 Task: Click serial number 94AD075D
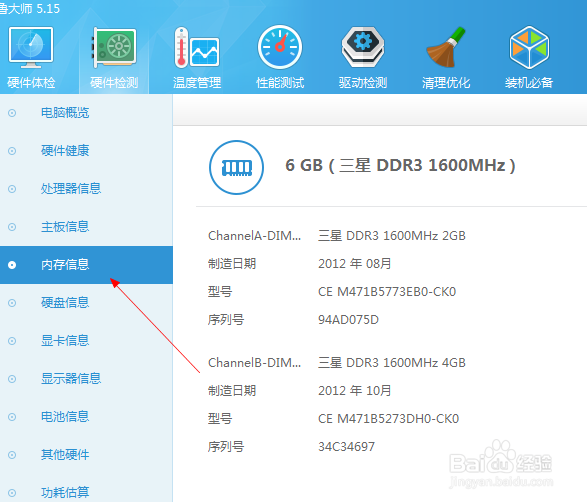[348, 320]
